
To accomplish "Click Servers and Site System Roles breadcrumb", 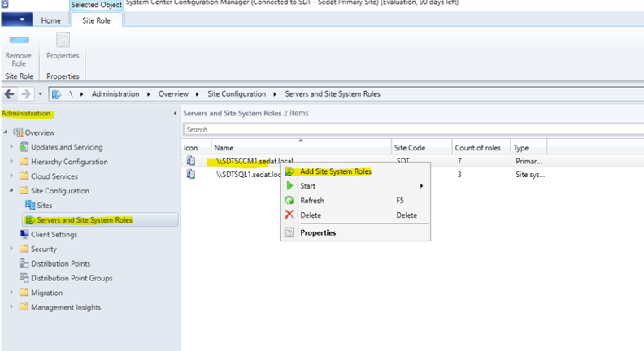I will (x=333, y=94).
